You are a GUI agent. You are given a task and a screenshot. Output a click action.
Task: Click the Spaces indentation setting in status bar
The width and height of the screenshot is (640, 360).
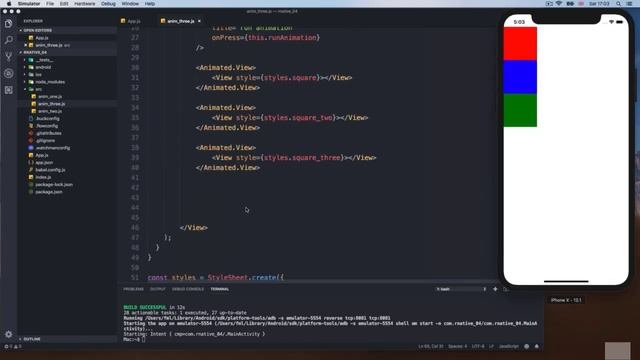pyautogui.click(x=457, y=347)
